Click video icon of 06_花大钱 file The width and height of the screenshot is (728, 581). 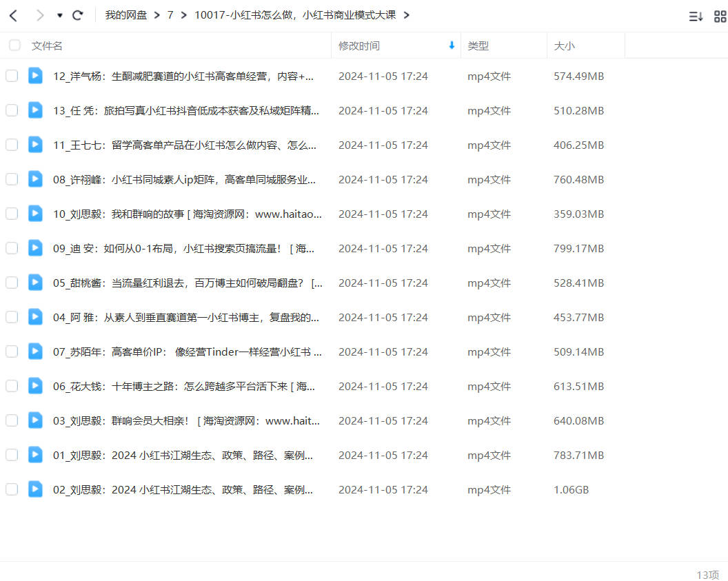coord(35,386)
